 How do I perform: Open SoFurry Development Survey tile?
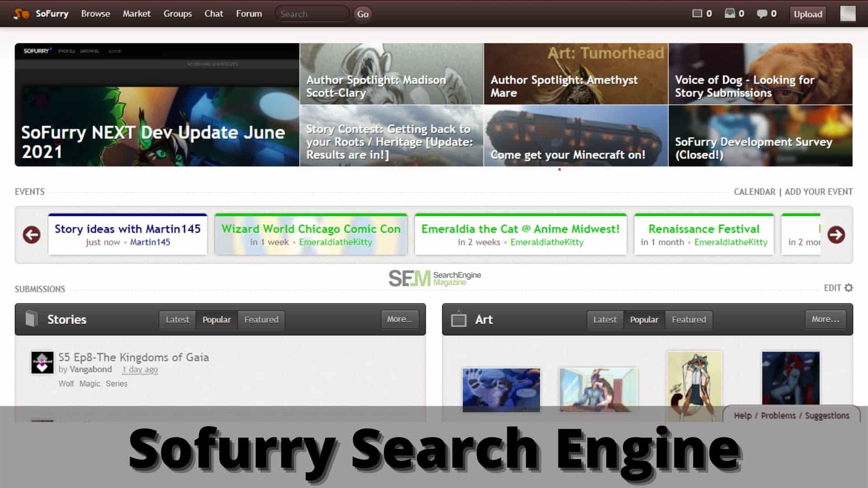760,136
